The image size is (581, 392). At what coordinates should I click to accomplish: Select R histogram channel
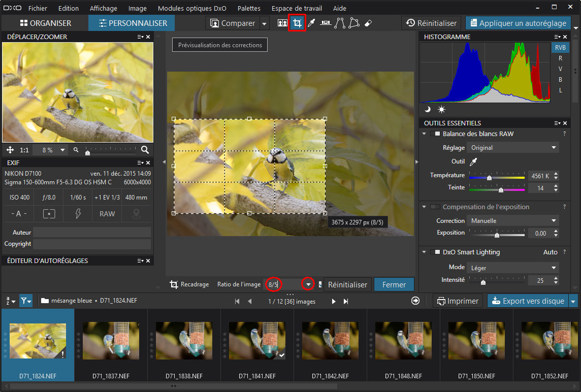[x=560, y=58]
